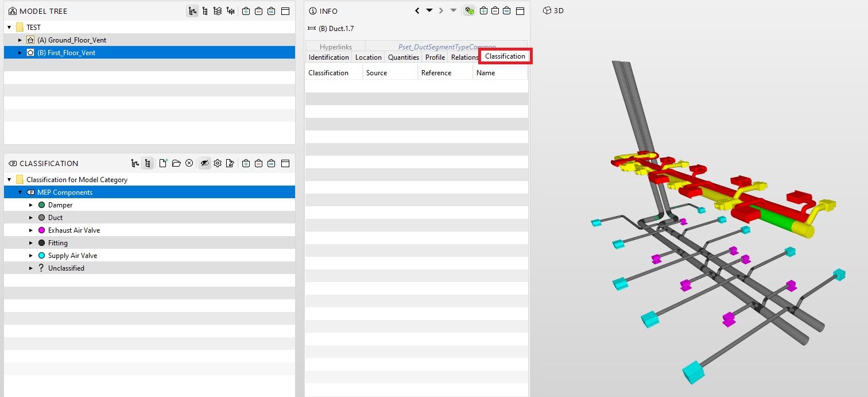This screenshot has width=868, height=397.
Task: Create a new classification file
Action: click(x=164, y=163)
